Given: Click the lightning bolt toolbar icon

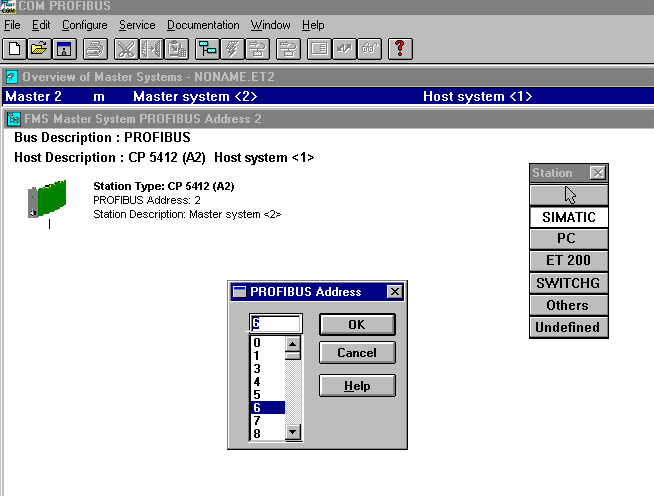Looking at the screenshot, I should coord(232,49).
